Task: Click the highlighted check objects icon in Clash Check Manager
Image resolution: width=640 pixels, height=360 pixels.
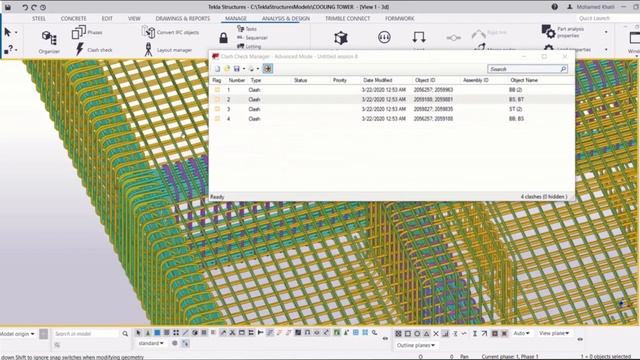Action: tap(267, 69)
